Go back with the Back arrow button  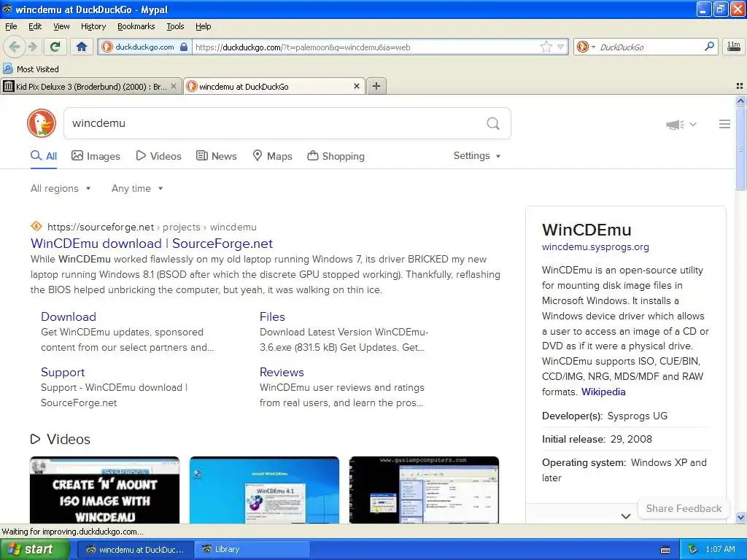pyautogui.click(x=15, y=47)
